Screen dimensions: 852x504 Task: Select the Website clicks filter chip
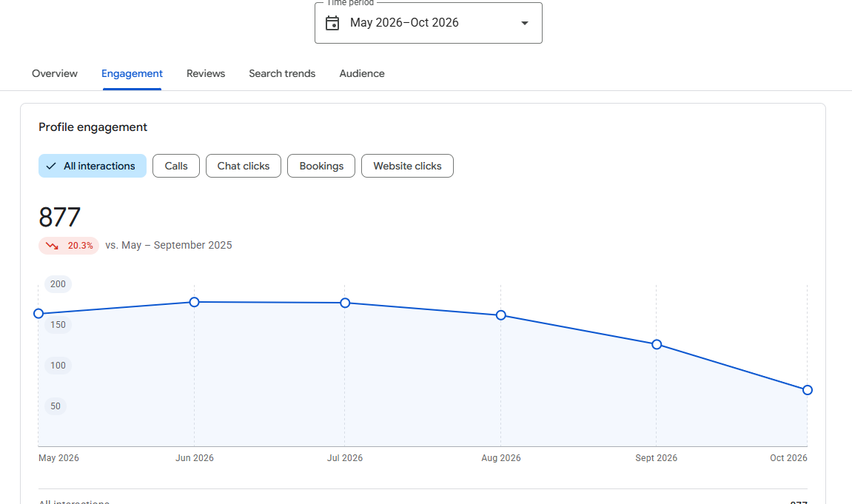click(408, 166)
